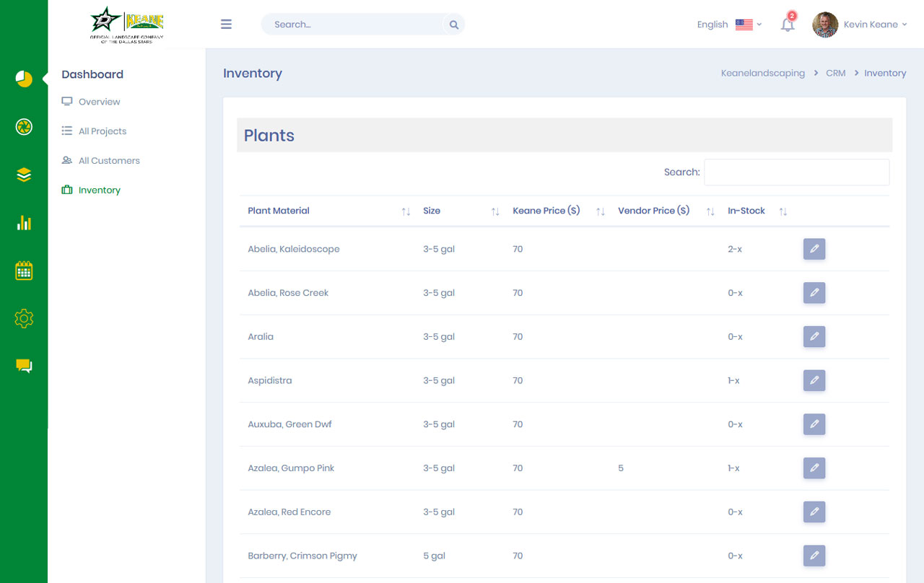
Task: Click the camera aperture sidebar icon
Action: [24, 127]
